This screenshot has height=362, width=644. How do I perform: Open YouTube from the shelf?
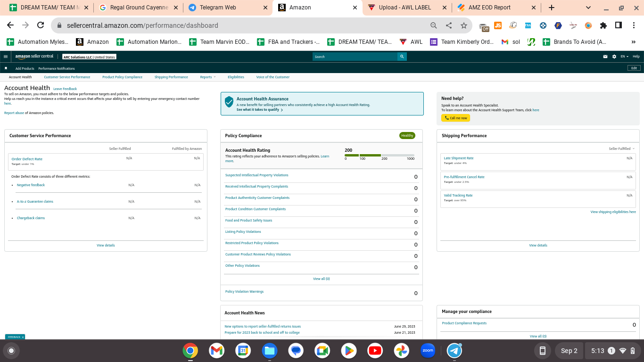click(x=375, y=351)
